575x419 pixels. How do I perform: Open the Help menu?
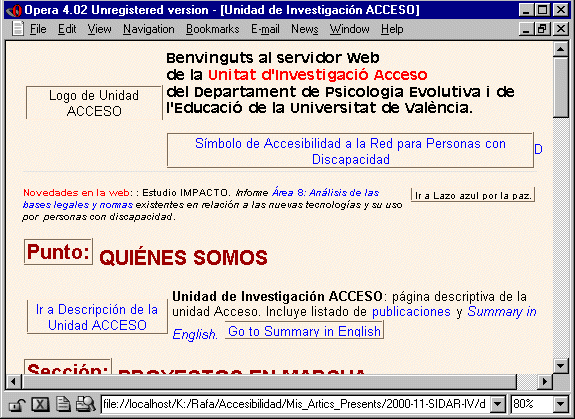[392, 29]
